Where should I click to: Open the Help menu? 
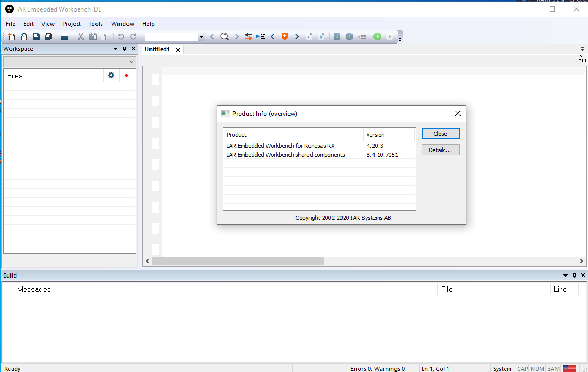pyautogui.click(x=148, y=24)
